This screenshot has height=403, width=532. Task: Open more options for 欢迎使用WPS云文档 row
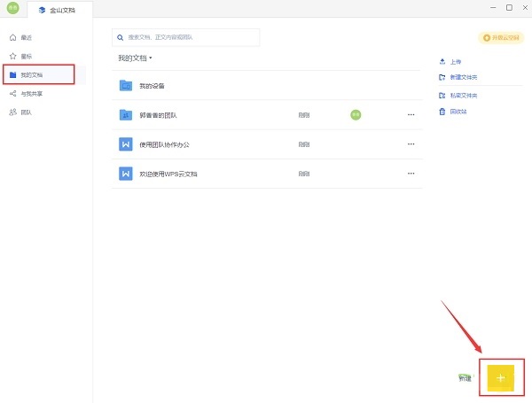(411, 174)
